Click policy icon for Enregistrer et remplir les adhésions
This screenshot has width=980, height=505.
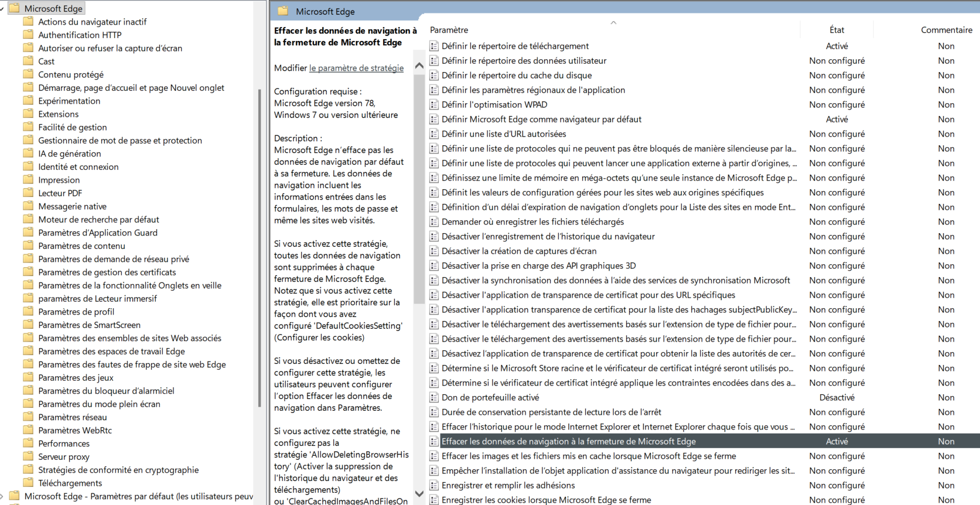(434, 485)
